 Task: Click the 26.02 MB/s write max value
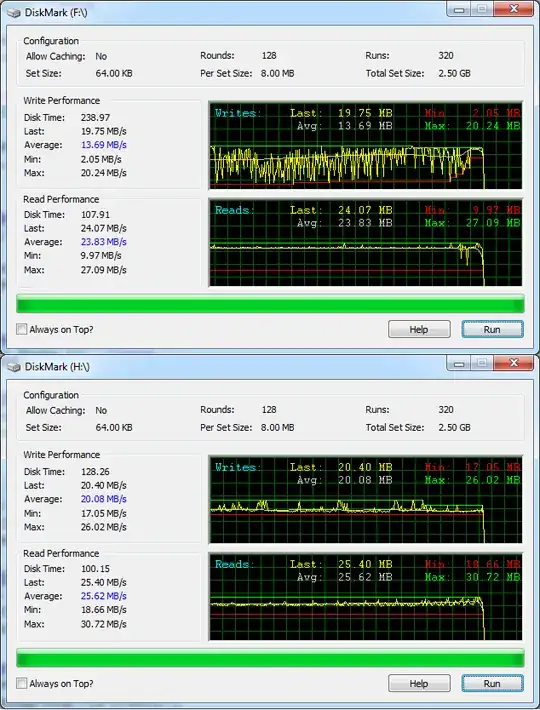click(104, 527)
